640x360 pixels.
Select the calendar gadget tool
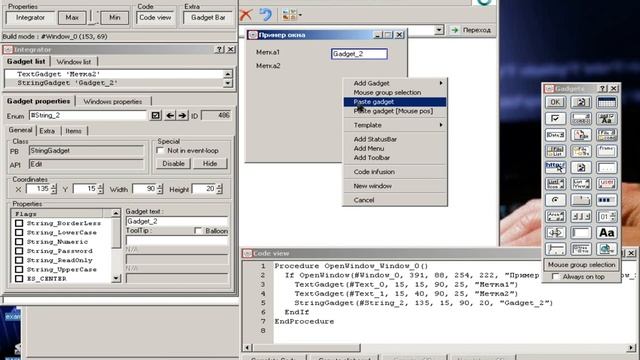coord(607,102)
